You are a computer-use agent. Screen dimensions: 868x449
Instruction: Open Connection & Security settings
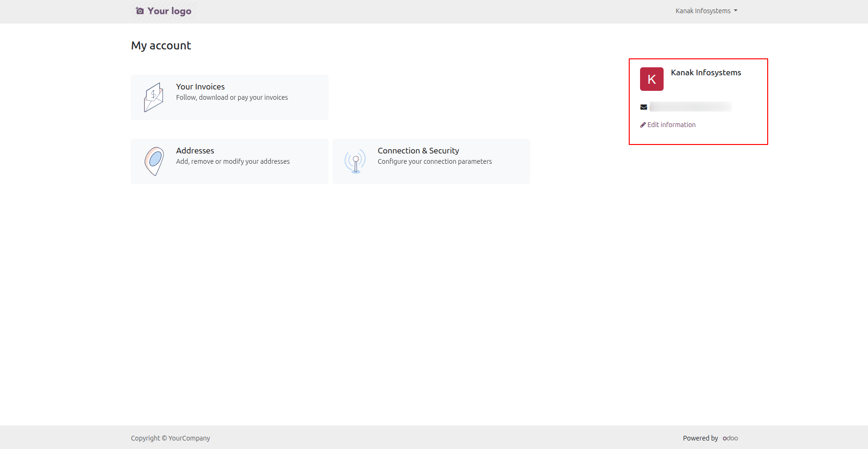[431, 161]
